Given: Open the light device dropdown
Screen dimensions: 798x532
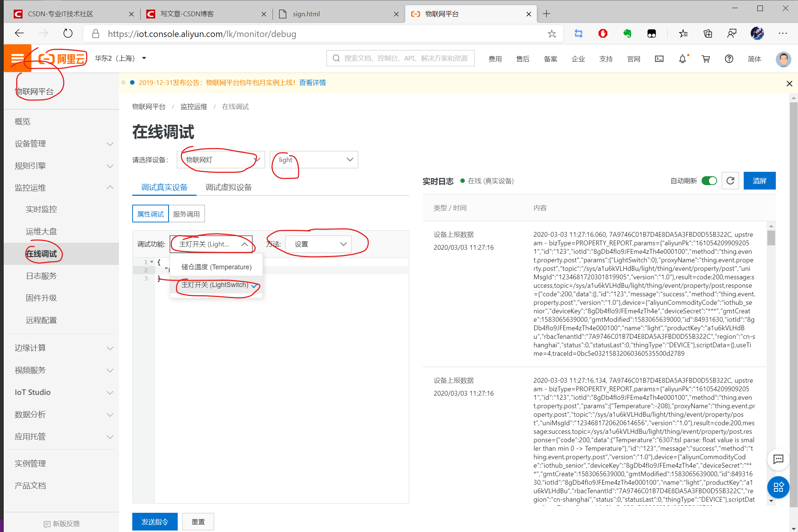Looking at the screenshot, I should point(314,160).
